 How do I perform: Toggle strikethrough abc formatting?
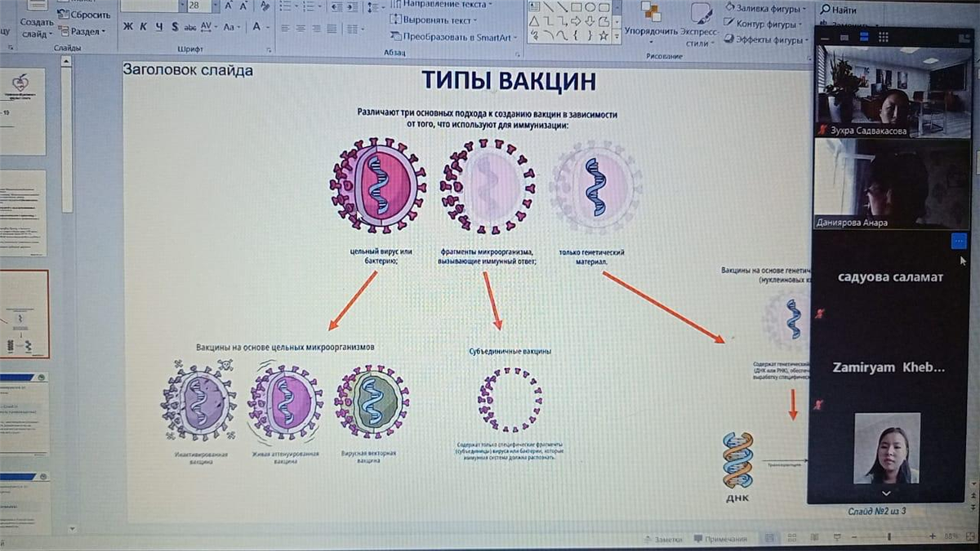tap(189, 27)
